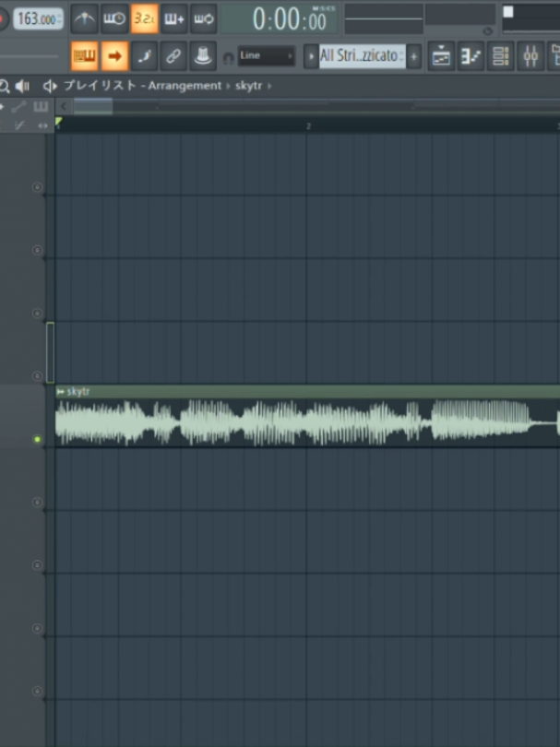This screenshot has height=747, width=560.
Task: Toggle the metronome button
Action: click(84, 18)
